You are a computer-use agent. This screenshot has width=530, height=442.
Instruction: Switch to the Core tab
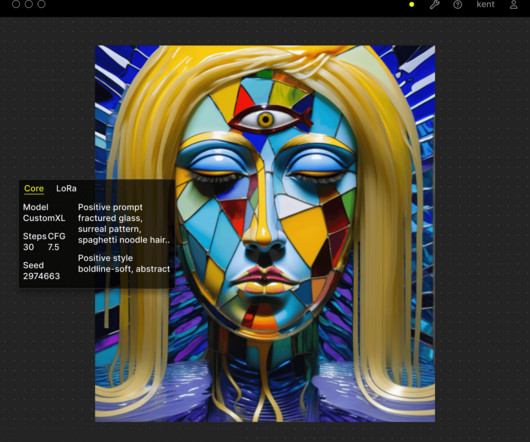tap(34, 189)
